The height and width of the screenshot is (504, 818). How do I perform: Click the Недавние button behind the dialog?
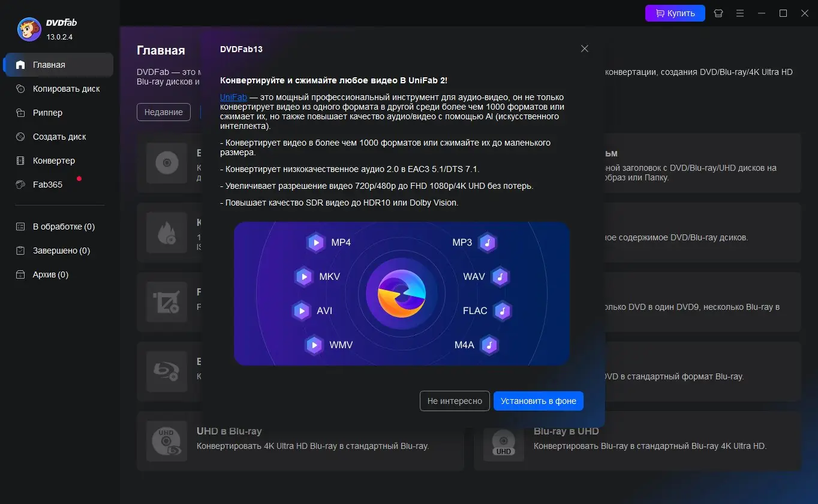click(x=164, y=112)
